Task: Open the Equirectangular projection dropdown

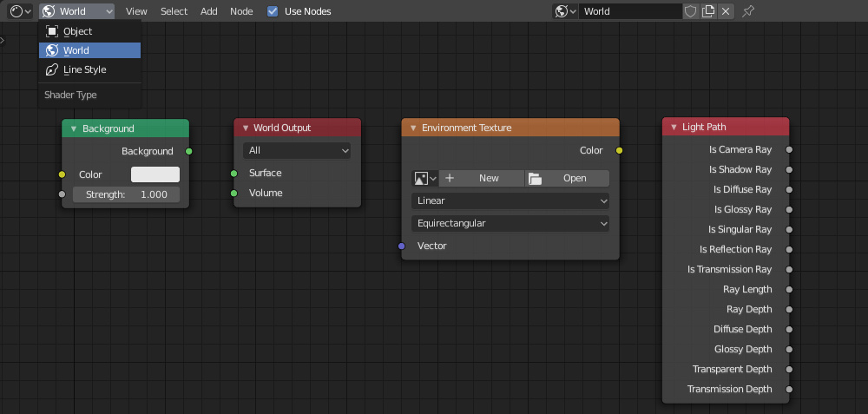Action: click(510, 224)
